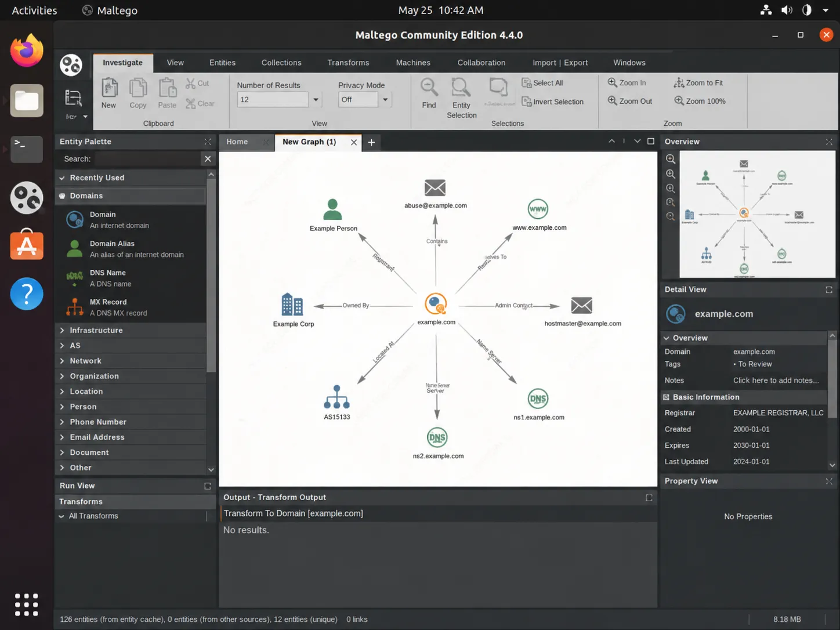Close the New Graph (1) tab
Image resolution: width=840 pixels, height=630 pixels.
[x=354, y=142]
